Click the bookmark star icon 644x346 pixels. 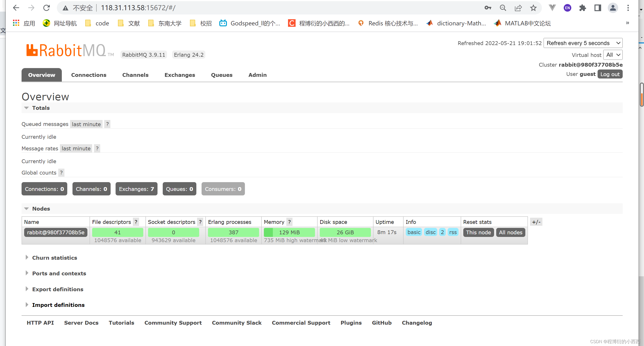point(533,8)
